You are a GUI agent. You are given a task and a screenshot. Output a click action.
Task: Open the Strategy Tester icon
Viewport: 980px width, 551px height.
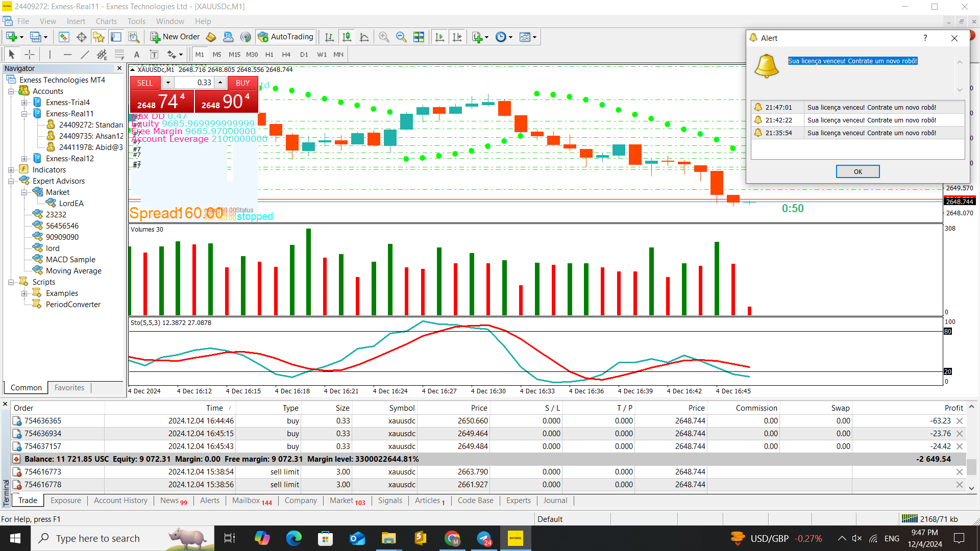[x=134, y=37]
